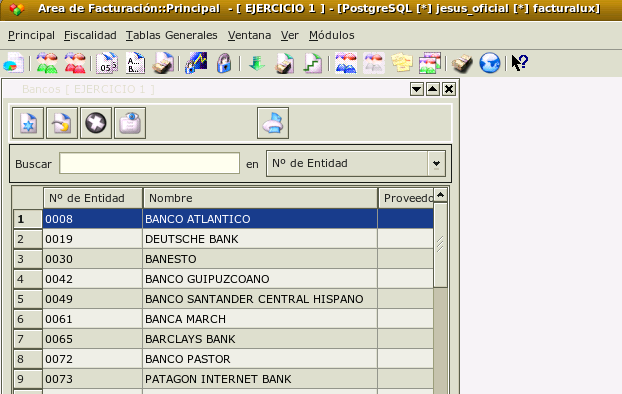Click the cascaded people windows toolbar icon

[430, 63]
